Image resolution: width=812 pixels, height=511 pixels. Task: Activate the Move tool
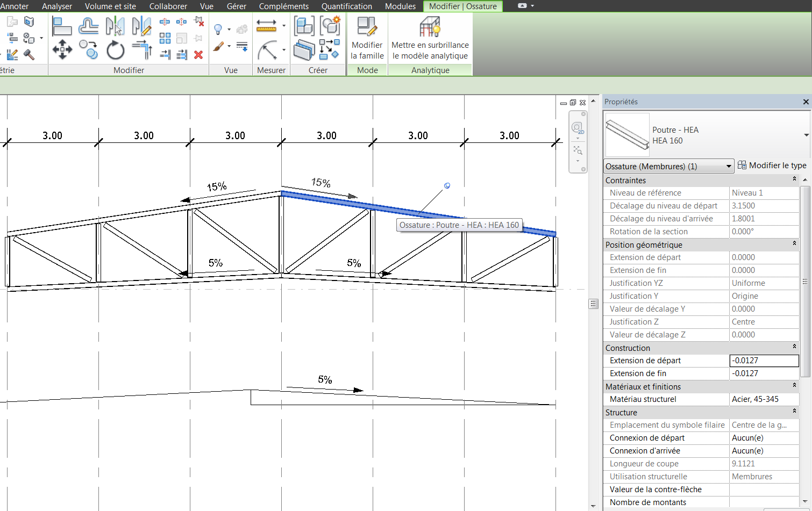click(x=62, y=50)
